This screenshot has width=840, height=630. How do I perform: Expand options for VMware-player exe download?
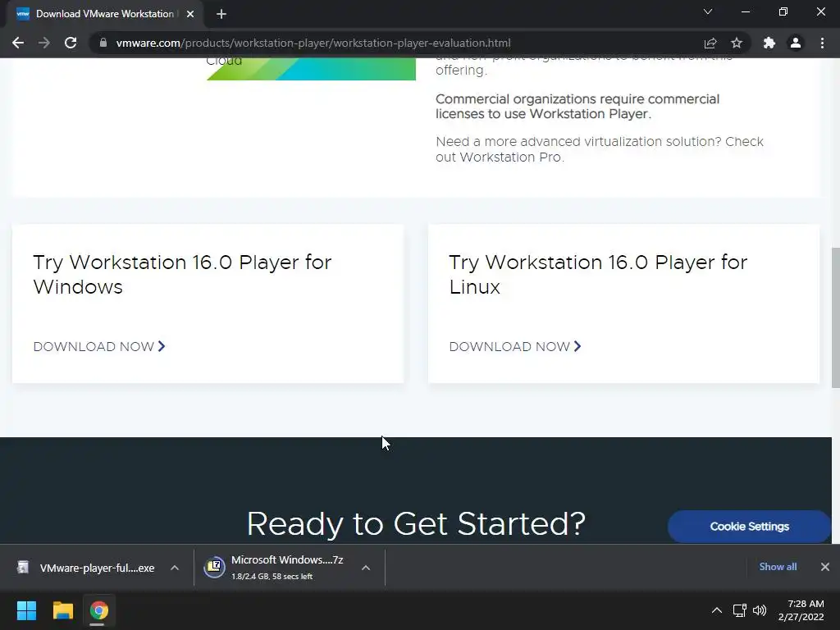click(x=175, y=568)
